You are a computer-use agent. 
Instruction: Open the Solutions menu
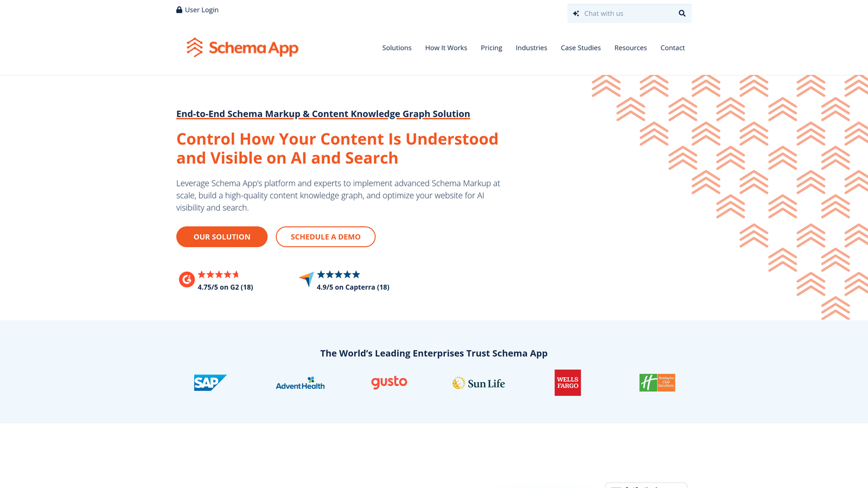coord(397,48)
